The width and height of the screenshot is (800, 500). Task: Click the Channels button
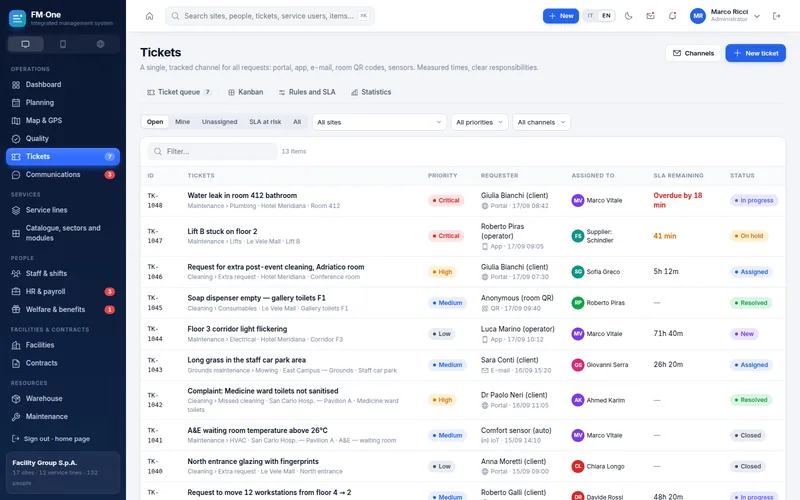tap(693, 53)
